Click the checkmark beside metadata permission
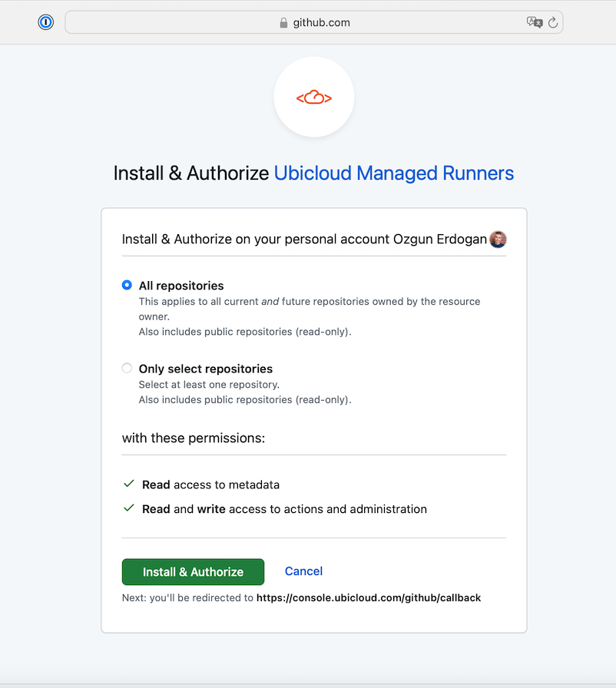 (x=129, y=484)
